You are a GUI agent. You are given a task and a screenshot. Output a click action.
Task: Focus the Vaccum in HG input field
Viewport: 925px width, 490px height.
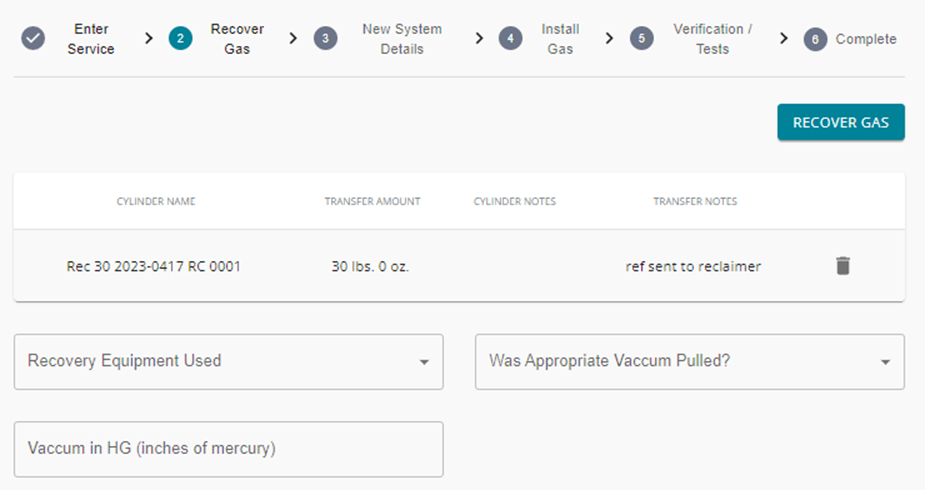tap(229, 449)
